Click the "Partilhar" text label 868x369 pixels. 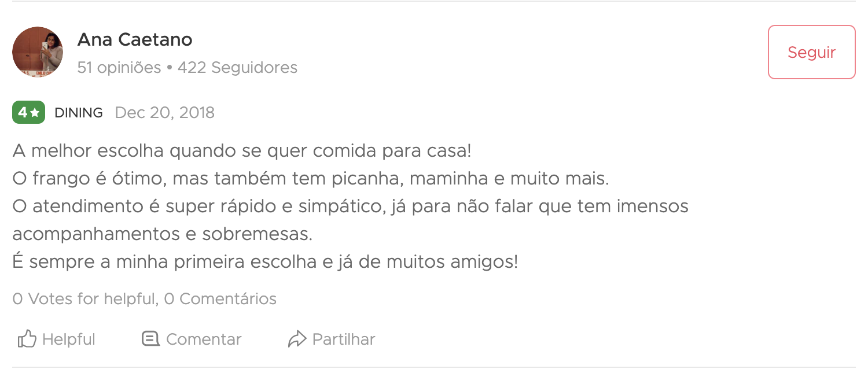coord(344,340)
